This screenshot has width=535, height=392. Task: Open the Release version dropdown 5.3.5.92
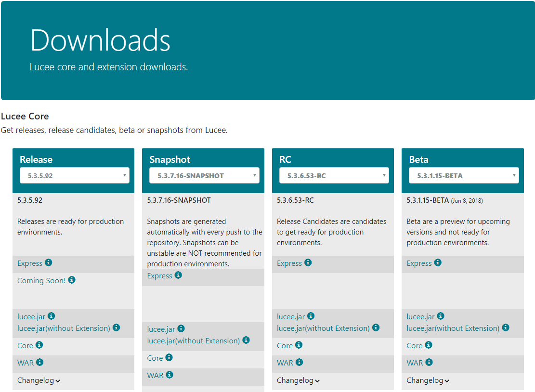coord(74,175)
